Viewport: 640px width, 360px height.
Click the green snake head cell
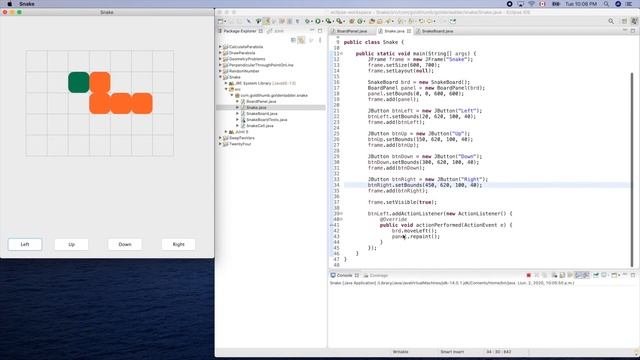tap(79, 82)
